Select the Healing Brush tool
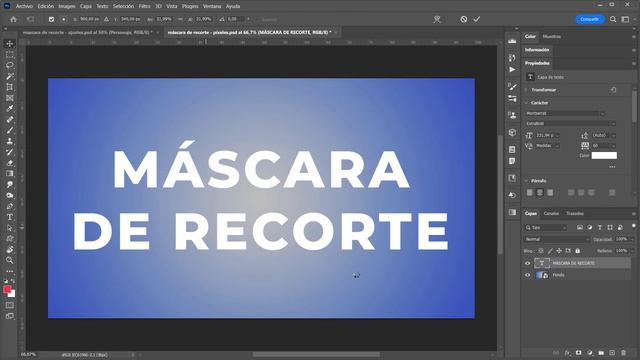The image size is (640, 360). point(10,120)
